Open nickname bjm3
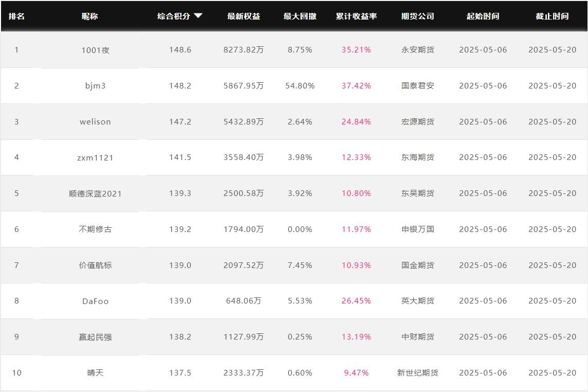Viewport: 588px width, 392px height. tap(95, 86)
